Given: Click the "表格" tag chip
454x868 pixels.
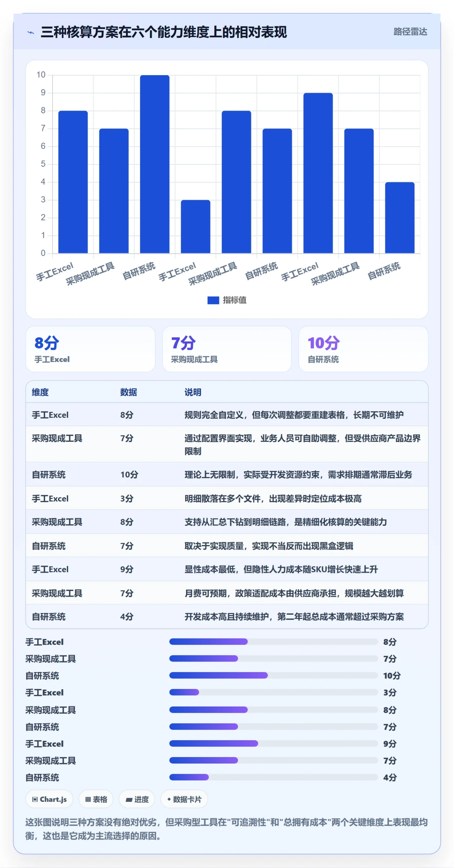Looking at the screenshot, I should point(96,799).
